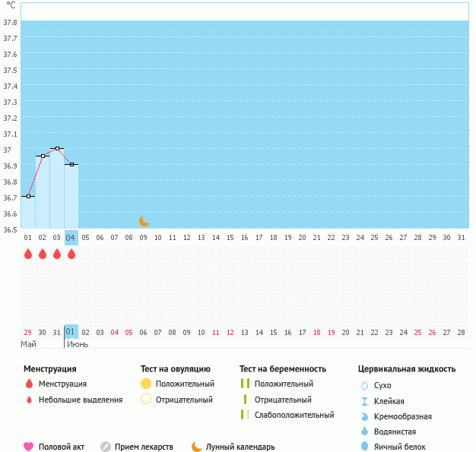Click the dry cervical fluid drop icon
Screen dimensions: 476x452
pyautogui.click(x=364, y=386)
